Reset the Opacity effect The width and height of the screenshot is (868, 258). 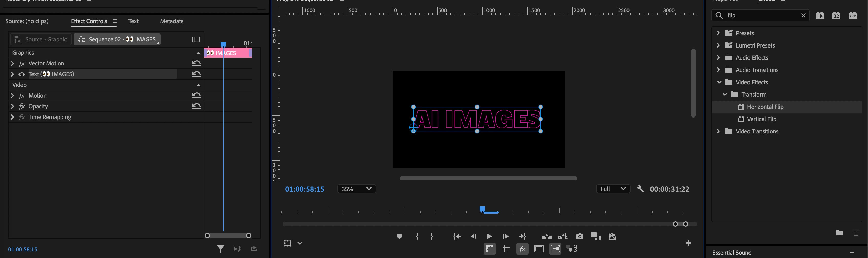click(x=197, y=106)
